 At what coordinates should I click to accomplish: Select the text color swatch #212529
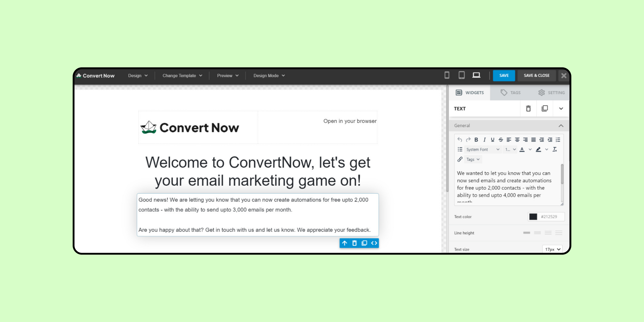coord(532,216)
